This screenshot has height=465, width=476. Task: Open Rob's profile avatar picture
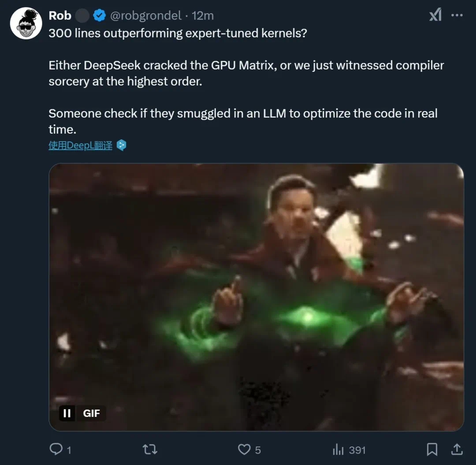tap(26, 24)
